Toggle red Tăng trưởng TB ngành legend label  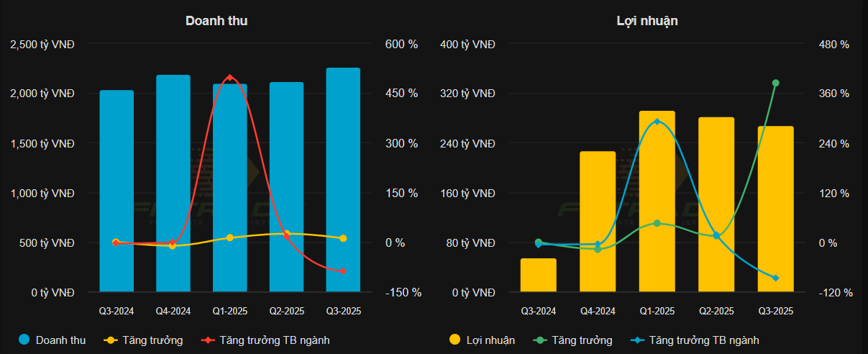coord(275,340)
